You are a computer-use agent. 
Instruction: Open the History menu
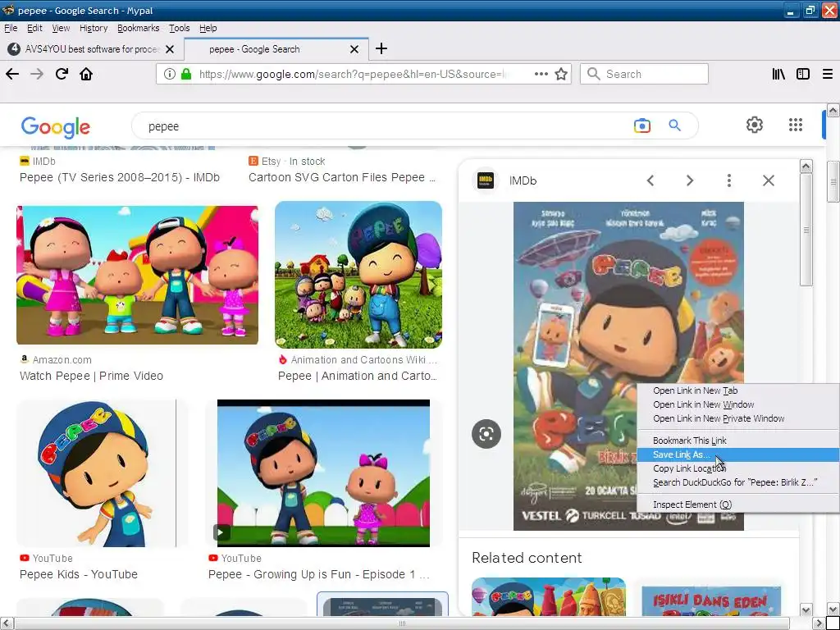[94, 28]
